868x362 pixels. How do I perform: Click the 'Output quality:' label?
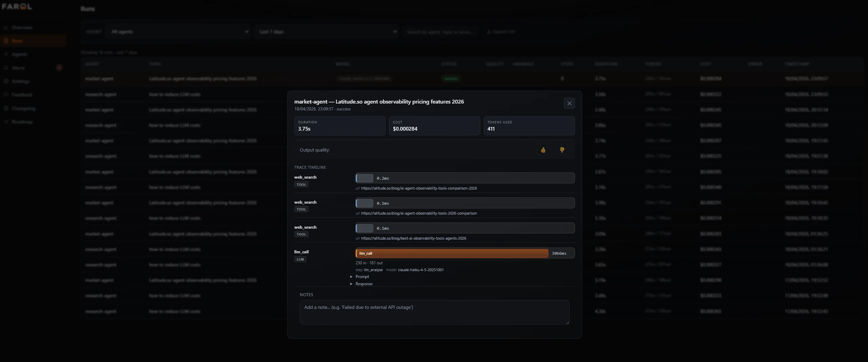point(315,150)
